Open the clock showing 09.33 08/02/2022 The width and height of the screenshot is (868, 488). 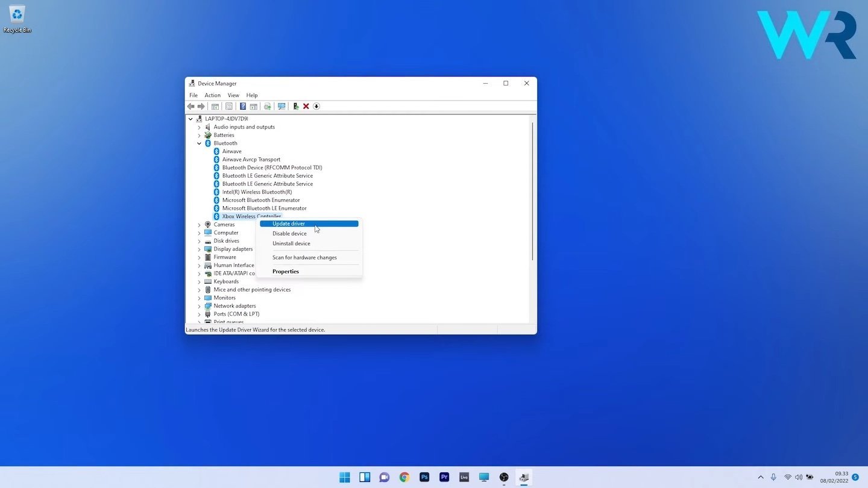[x=834, y=477]
